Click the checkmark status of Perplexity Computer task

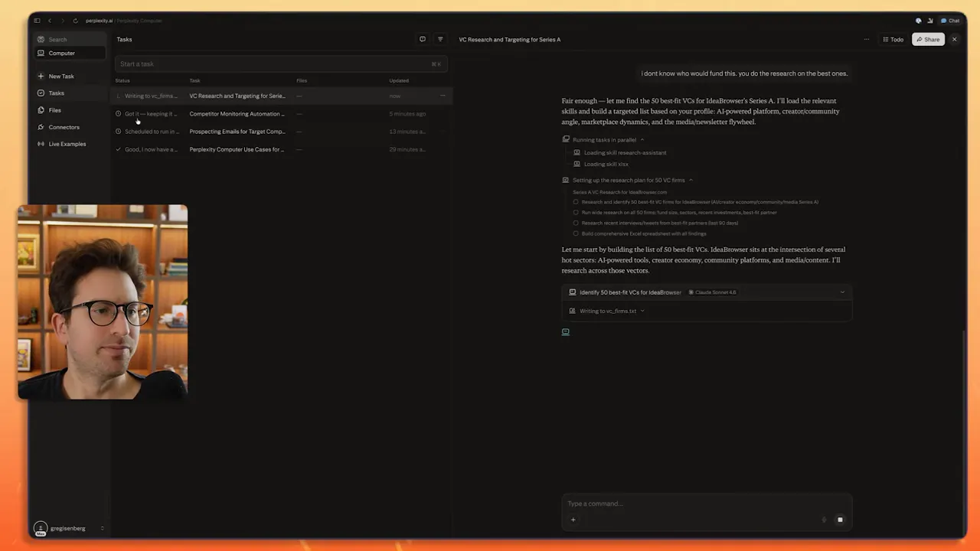tap(118, 149)
